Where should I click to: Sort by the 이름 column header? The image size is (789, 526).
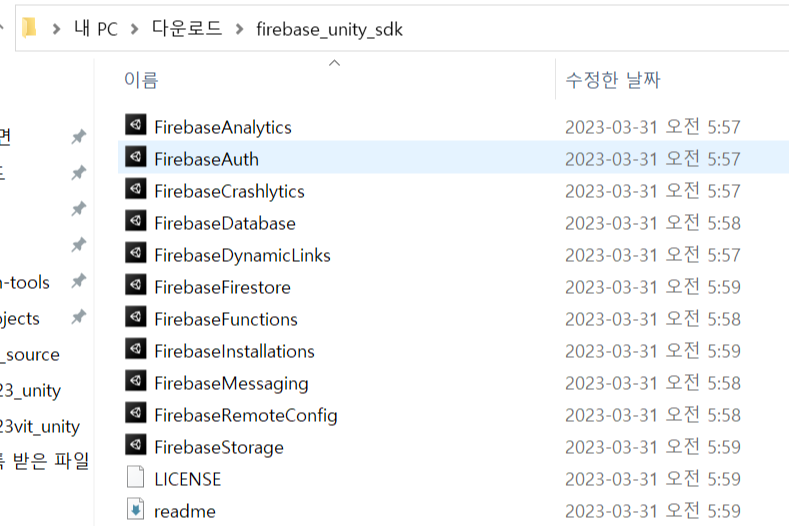(141, 80)
